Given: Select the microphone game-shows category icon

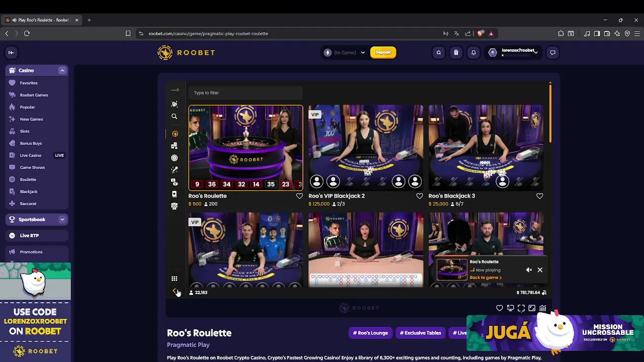Looking at the screenshot, I should click(175, 170).
